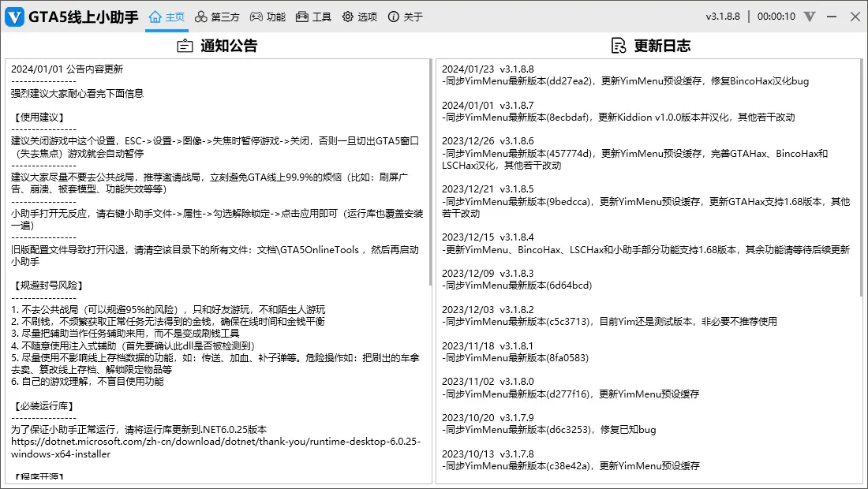Click the dotnet.microsoft.com runtime download URL
Viewport: 868px width, 489px height.
coord(216,447)
